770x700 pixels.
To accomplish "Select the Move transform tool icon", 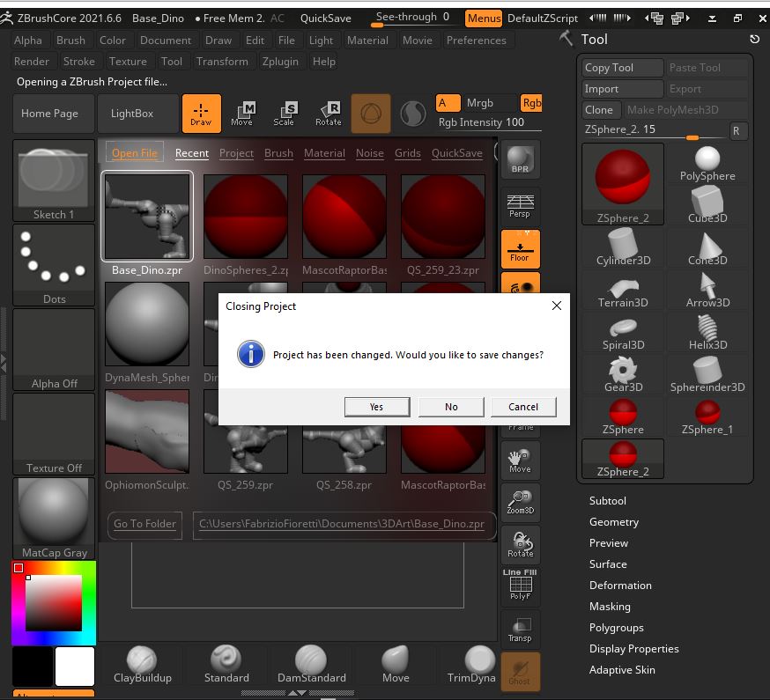I will [241, 113].
